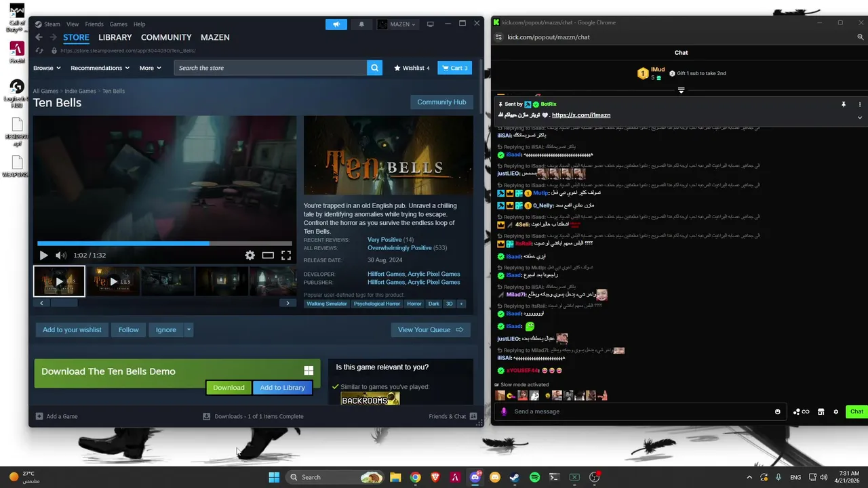Go back with Steam's back arrow

tap(39, 37)
